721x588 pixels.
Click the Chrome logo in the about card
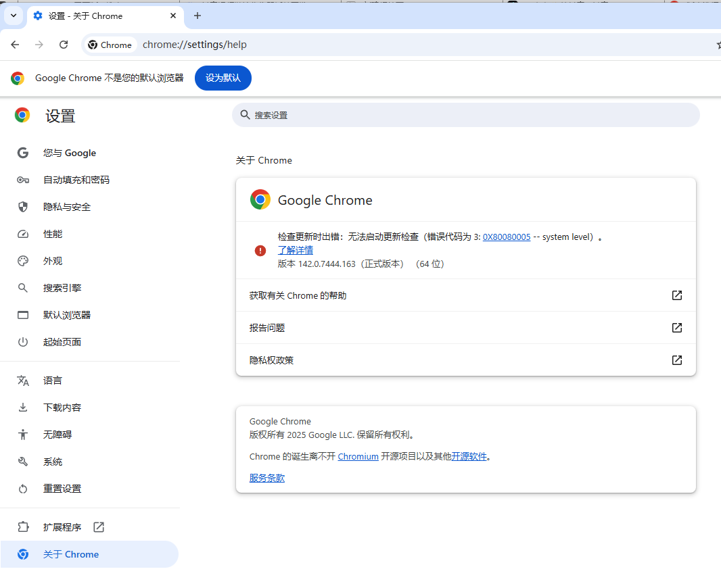pyautogui.click(x=260, y=199)
